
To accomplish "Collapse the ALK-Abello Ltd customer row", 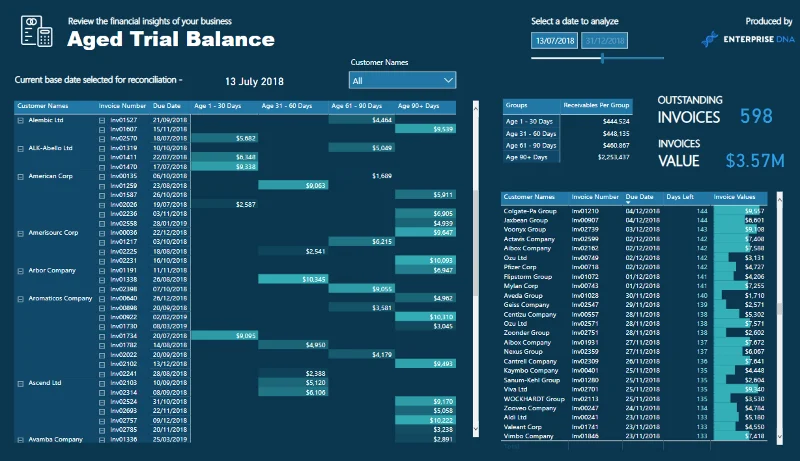I will pyautogui.click(x=20, y=148).
